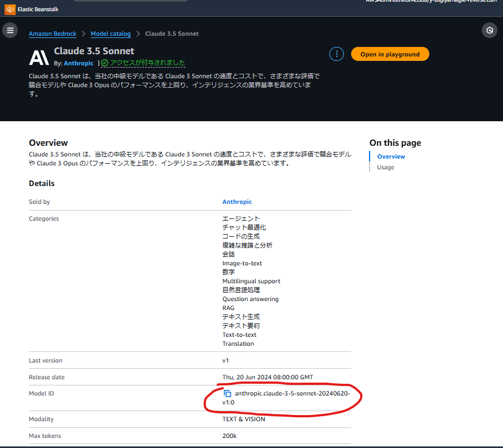This screenshot has width=503, height=448.
Task: Click the Last version value v1
Action: tap(226, 360)
